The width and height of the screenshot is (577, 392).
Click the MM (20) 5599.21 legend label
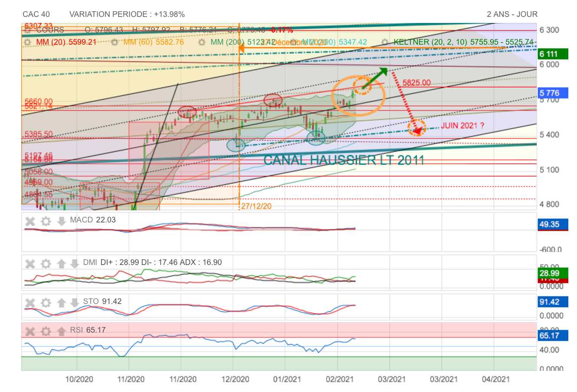(66, 42)
